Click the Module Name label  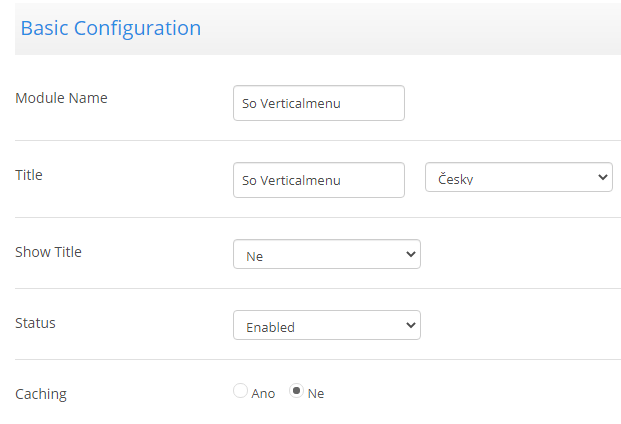[61, 98]
